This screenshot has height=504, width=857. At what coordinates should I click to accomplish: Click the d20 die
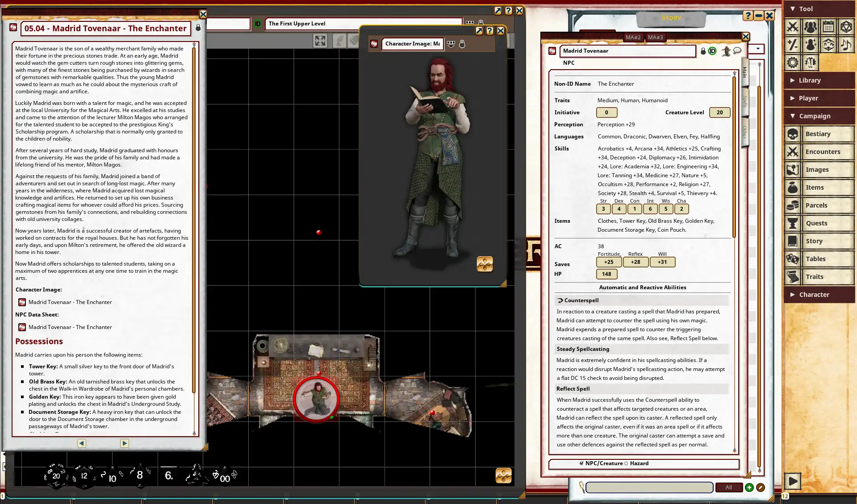[56, 475]
